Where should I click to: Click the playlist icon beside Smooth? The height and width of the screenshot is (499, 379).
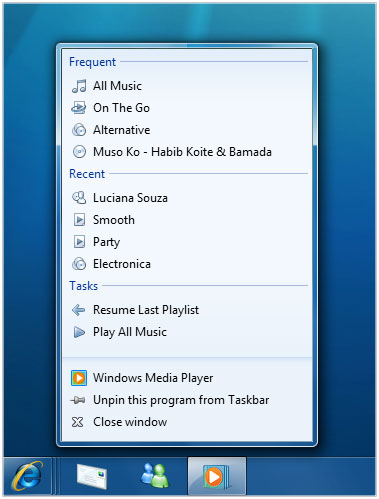pos(79,220)
